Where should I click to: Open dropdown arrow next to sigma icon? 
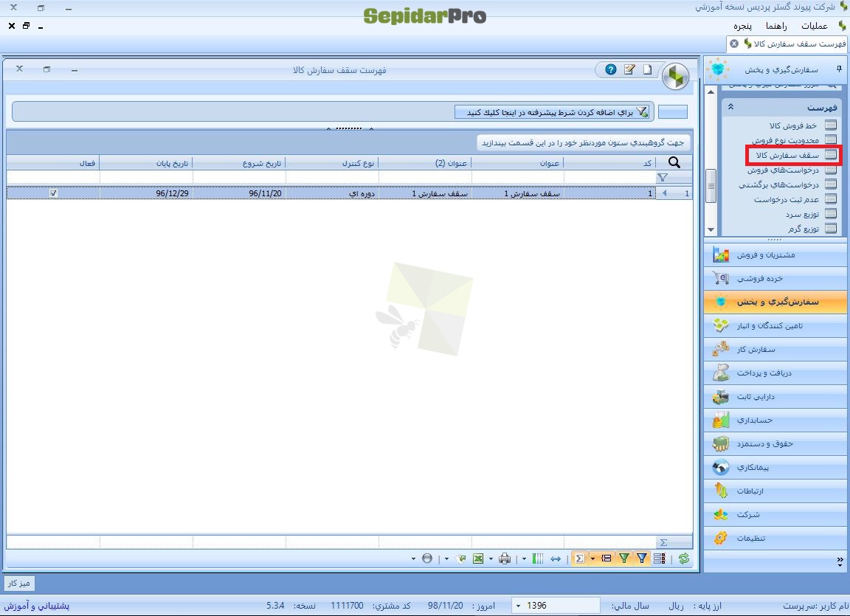pyautogui.click(x=592, y=558)
